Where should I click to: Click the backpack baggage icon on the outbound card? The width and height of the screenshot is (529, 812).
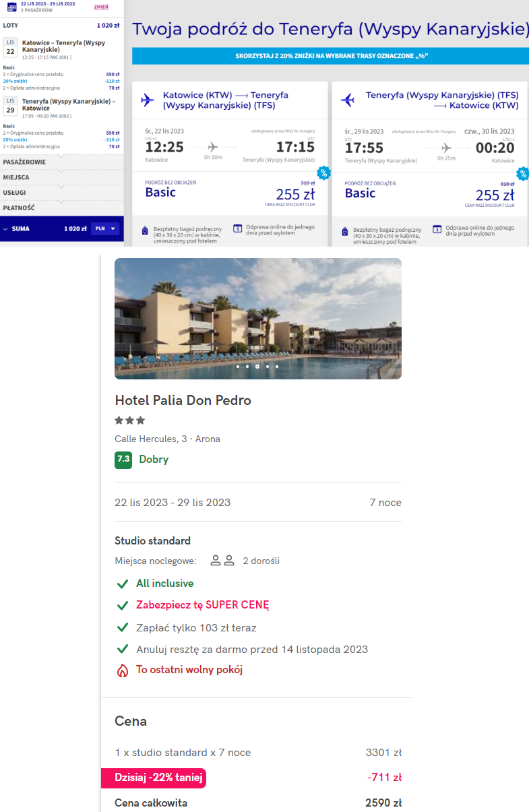click(x=146, y=230)
